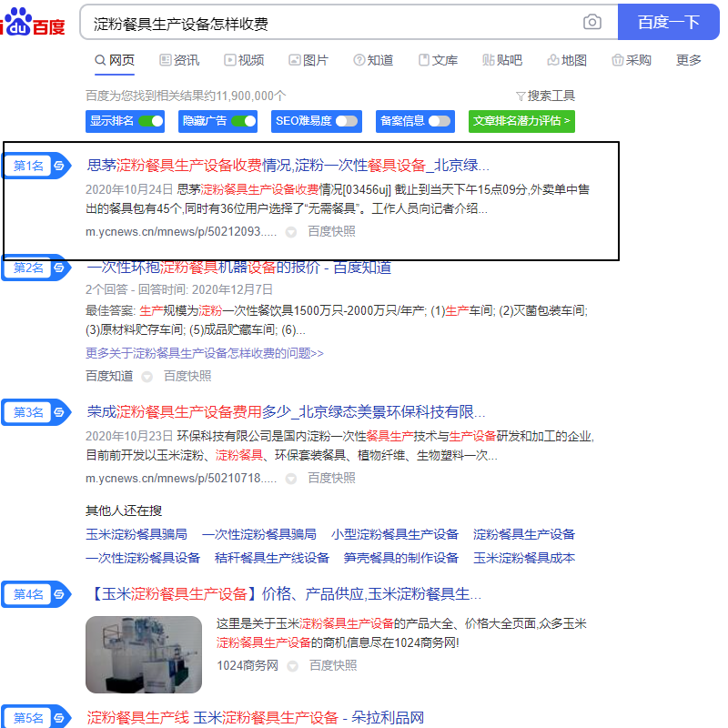Image resolution: width=728 pixels, height=728 pixels.
Task: Switch to the 贴吧 tab
Action: click(x=502, y=60)
